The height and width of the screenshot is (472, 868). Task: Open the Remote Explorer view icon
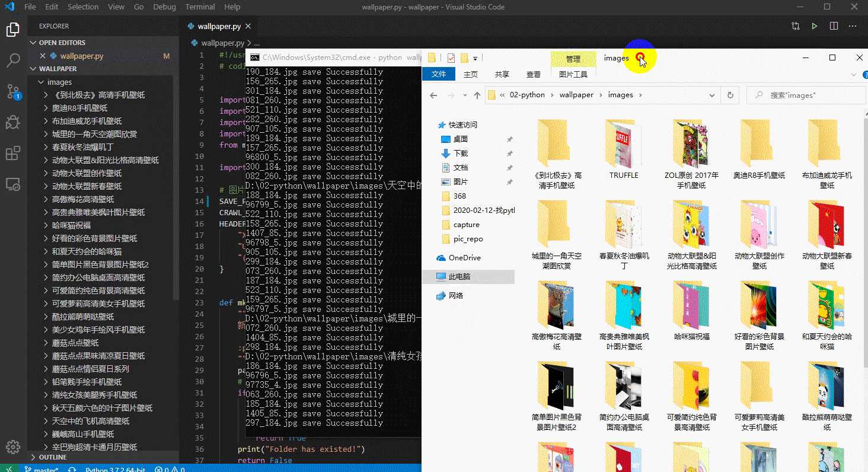coord(13,184)
